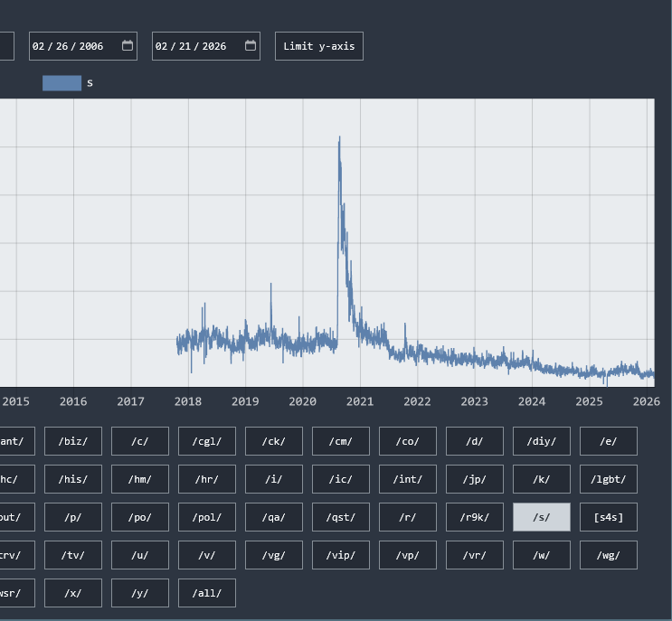The image size is (672, 621).
Task: Choose the /tv/ board
Action: tap(73, 556)
